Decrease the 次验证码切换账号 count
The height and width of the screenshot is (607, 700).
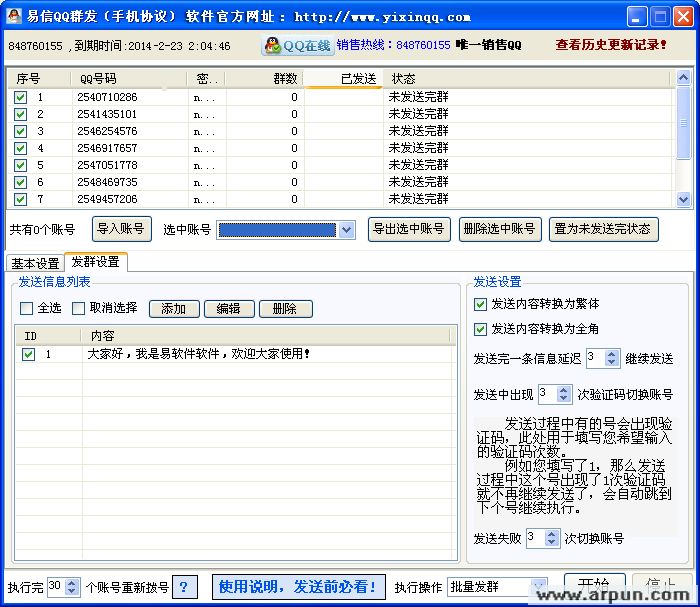(564, 398)
